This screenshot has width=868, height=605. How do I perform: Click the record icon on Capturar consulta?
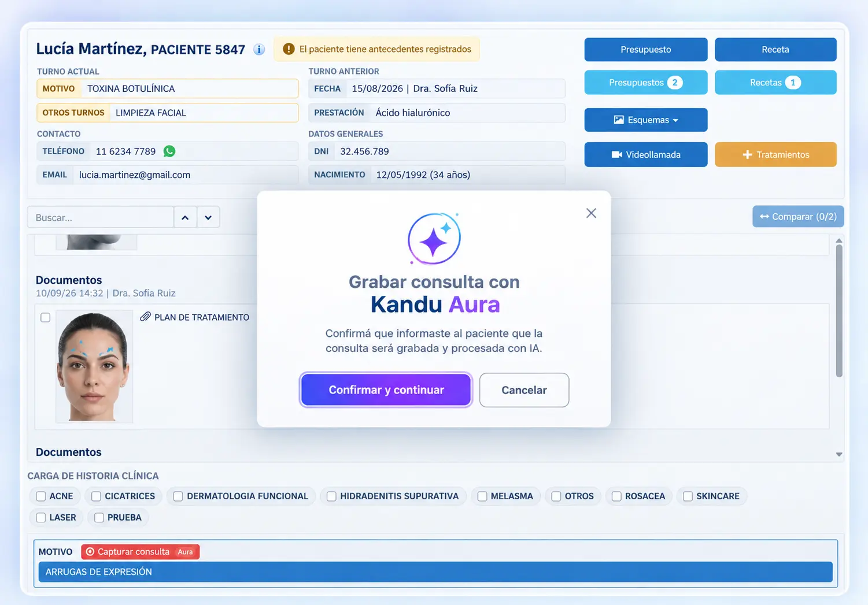point(90,552)
